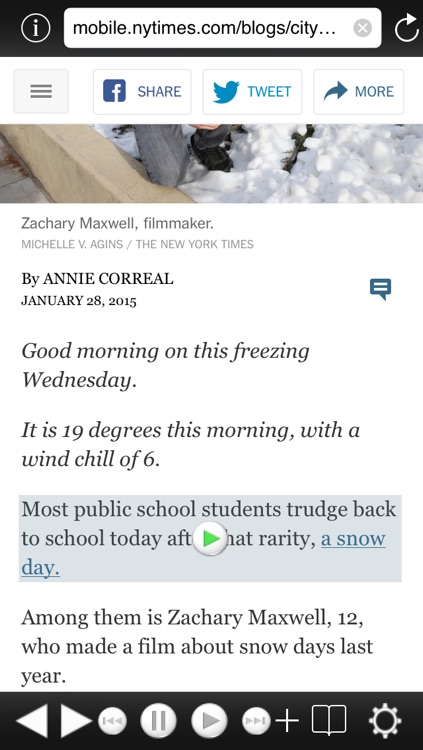This screenshot has height=750, width=423.
Task: Skip to previous paragraph in the reader
Action: (x=112, y=720)
